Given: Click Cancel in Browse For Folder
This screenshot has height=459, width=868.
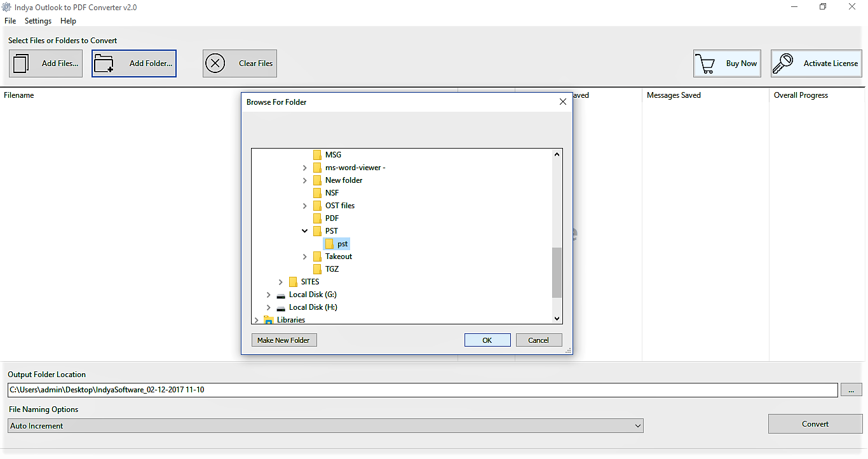Looking at the screenshot, I should point(539,340).
